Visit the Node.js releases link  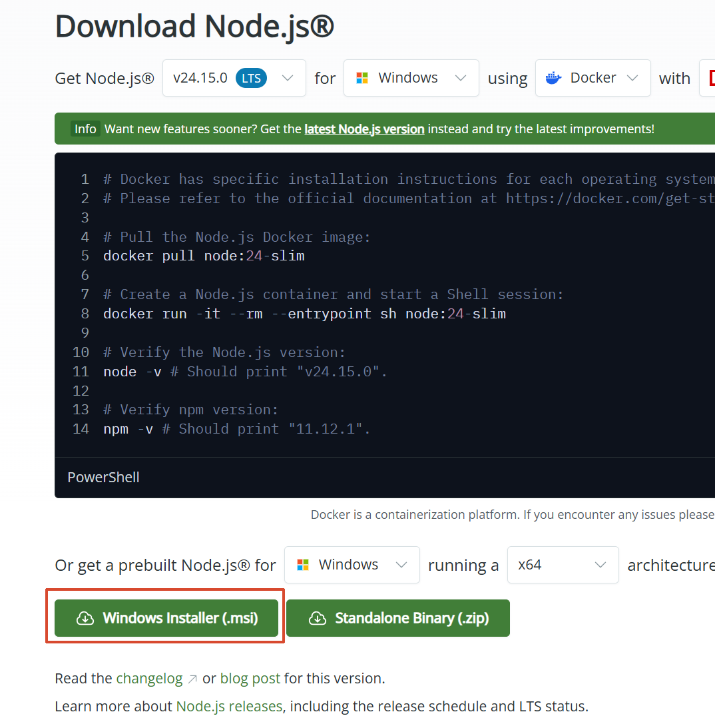229,706
